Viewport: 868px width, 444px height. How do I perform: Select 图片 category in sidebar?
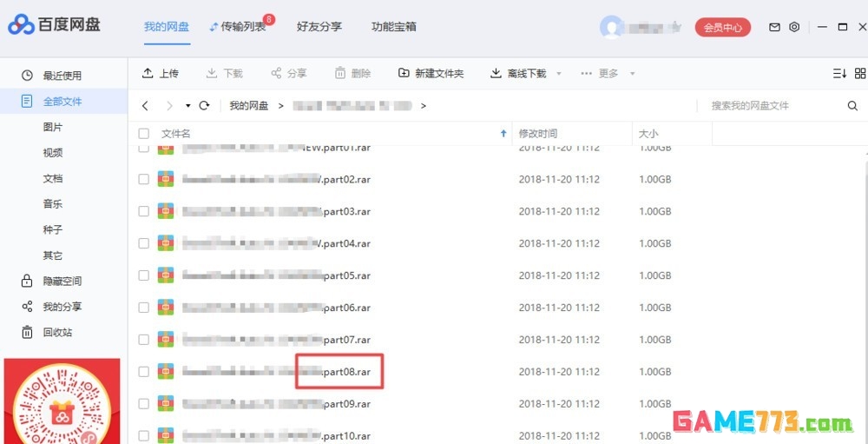click(x=53, y=127)
